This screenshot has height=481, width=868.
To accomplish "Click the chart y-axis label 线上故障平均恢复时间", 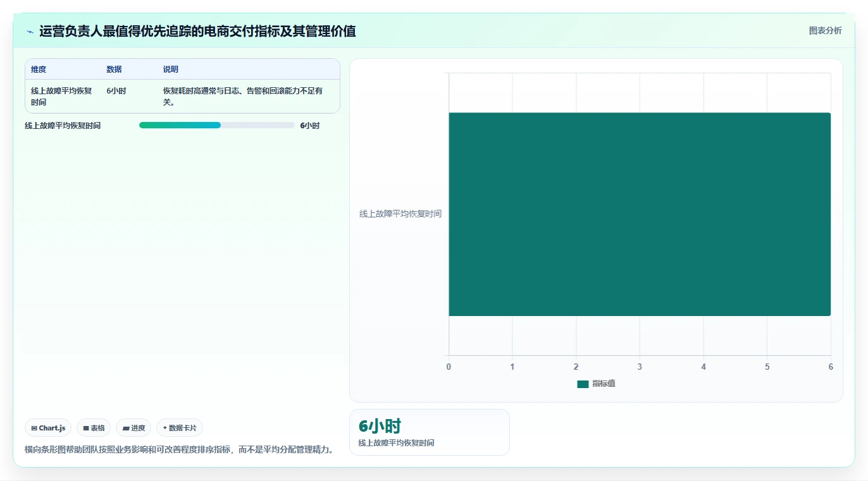I will coord(400,214).
